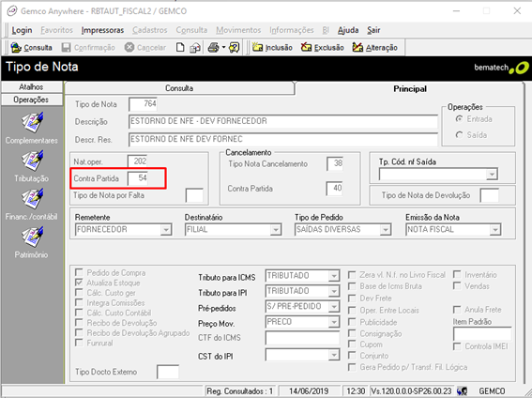Open the Remetente dropdown

pos(165,230)
